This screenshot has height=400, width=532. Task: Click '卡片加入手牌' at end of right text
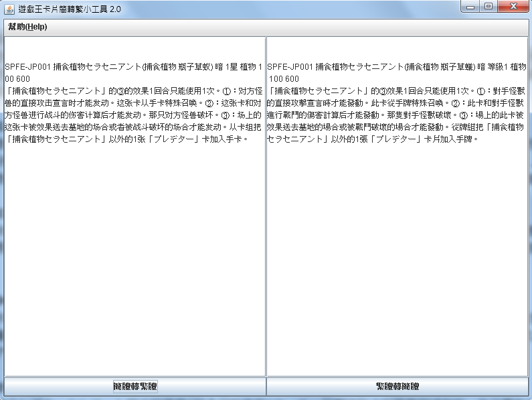click(448, 139)
